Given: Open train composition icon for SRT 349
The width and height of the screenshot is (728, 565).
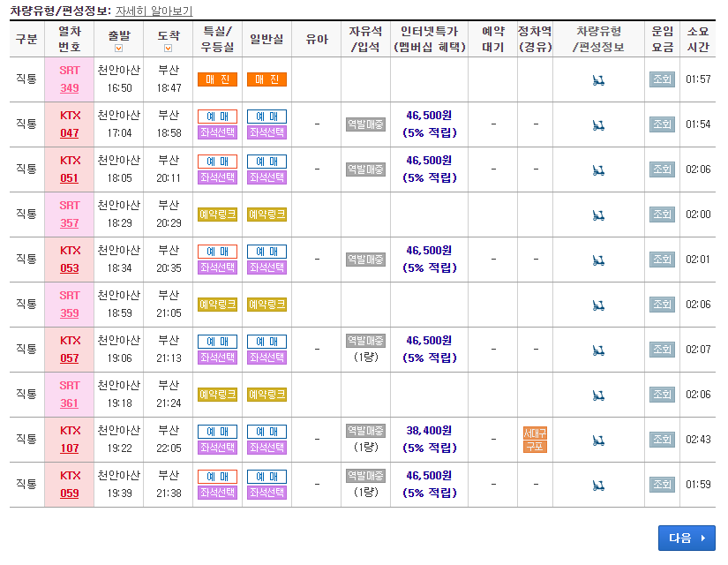Looking at the screenshot, I should pyautogui.click(x=598, y=81).
